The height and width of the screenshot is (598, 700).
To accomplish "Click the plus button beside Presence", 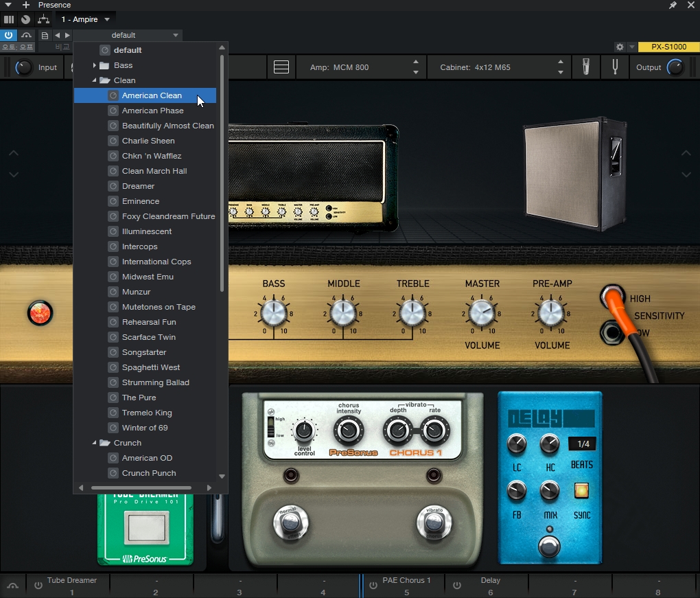I will [26, 5].
